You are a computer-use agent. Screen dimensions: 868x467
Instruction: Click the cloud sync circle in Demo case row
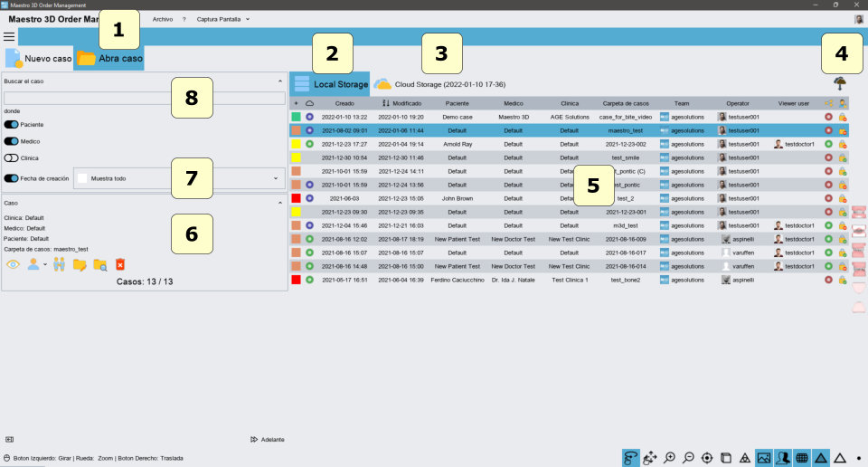(309, 117)
